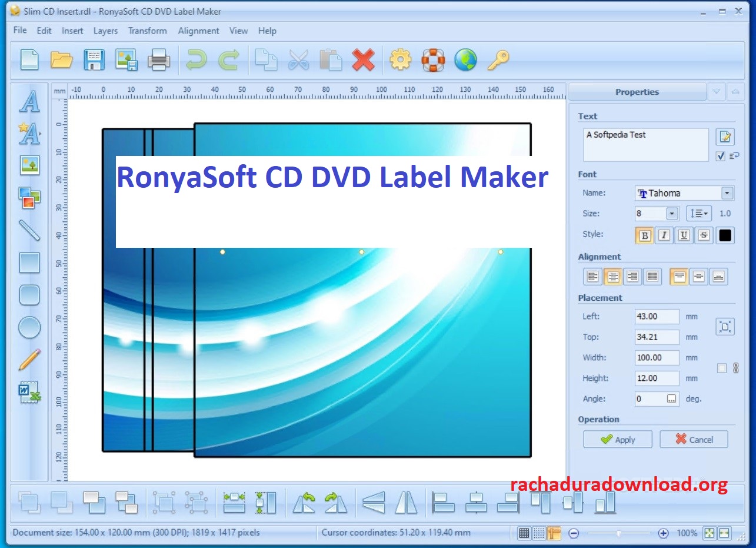Toggle Underline font style

pyautogui.click(x=684, y=235)
